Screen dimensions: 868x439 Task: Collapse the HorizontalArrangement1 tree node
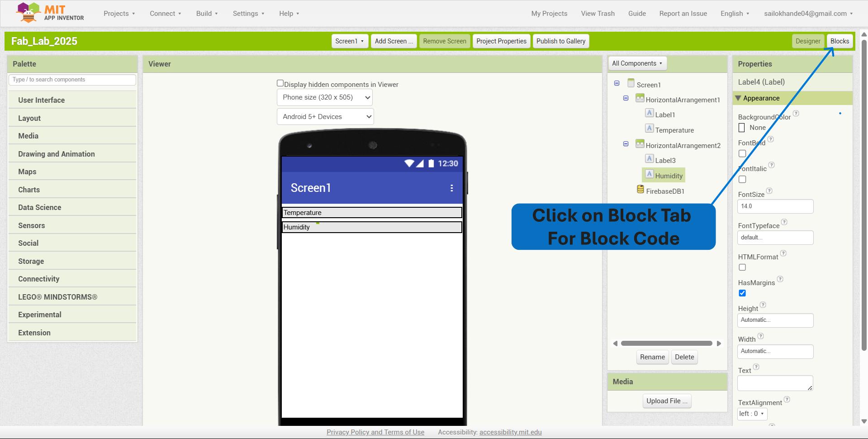point(626,98)
